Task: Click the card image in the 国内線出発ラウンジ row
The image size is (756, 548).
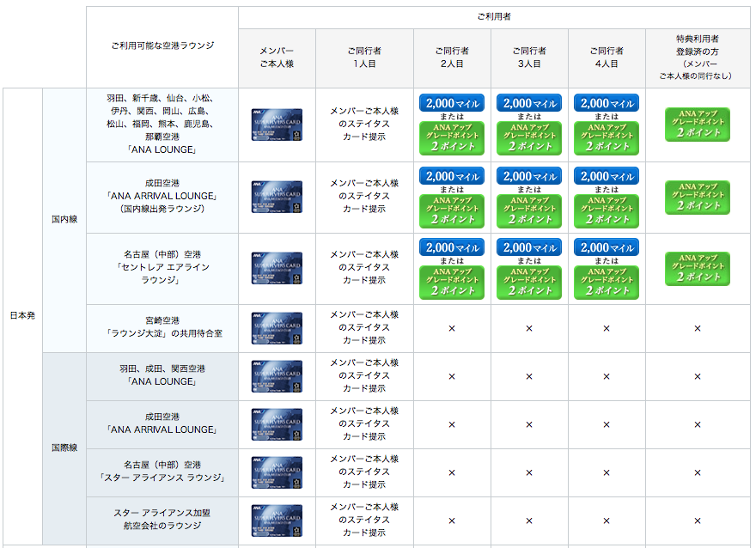Action: tap(277, 197)
